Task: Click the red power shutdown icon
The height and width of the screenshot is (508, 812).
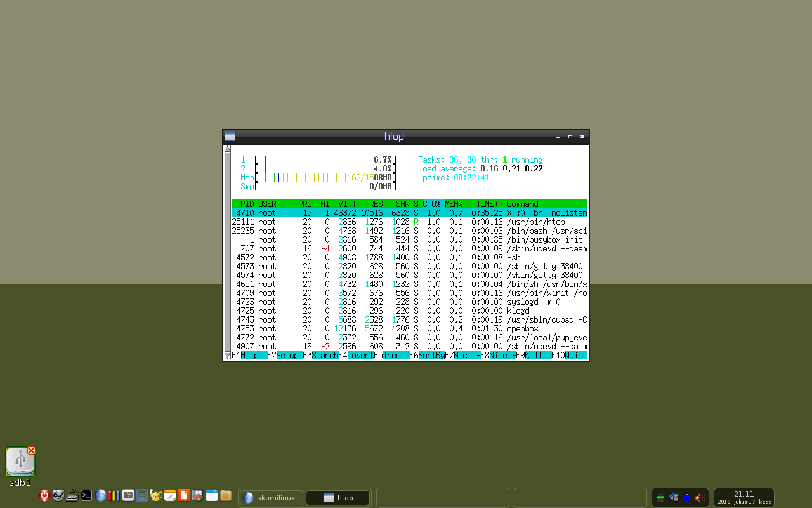Action: tap(44, 495)
